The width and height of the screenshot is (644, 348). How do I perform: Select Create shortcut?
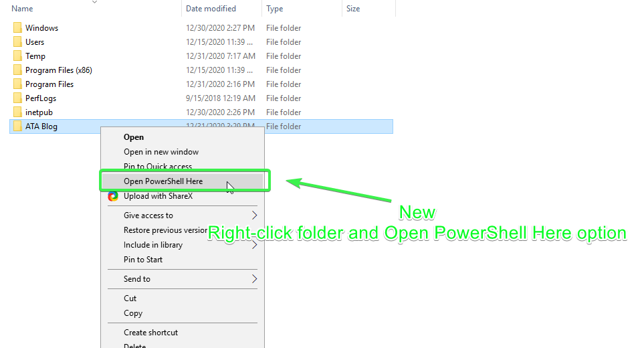[x=150, y=333]
